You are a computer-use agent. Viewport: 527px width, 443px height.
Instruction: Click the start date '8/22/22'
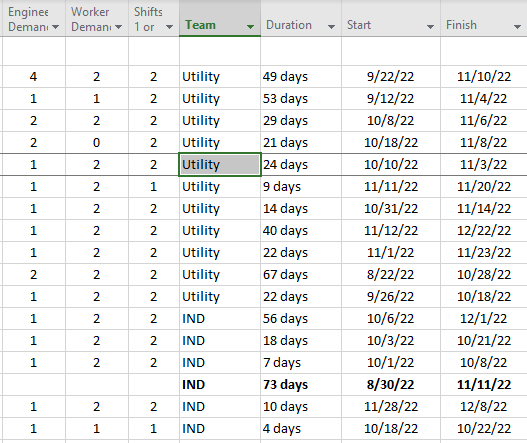click(x=391, y=275)
